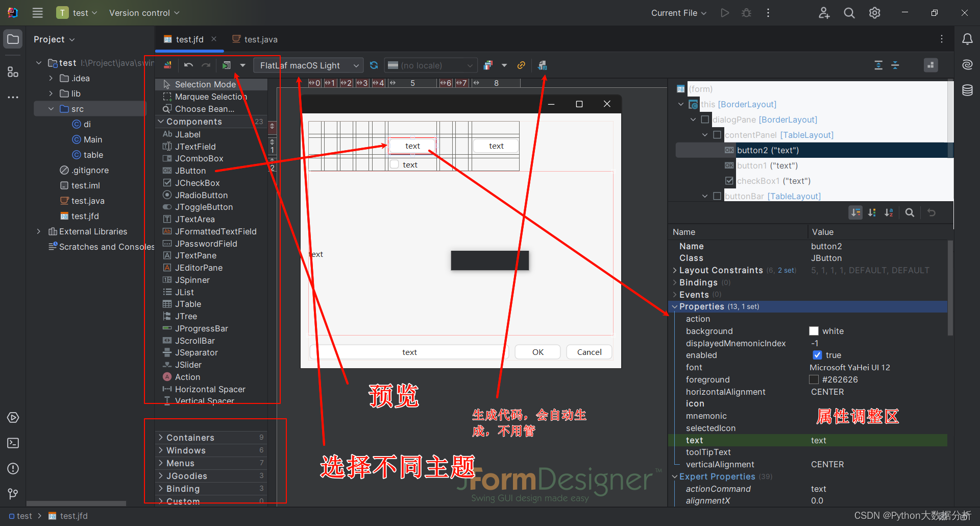Screen dimensions: 980x526
Task: Click the localization flags icon
Action: 488,65
